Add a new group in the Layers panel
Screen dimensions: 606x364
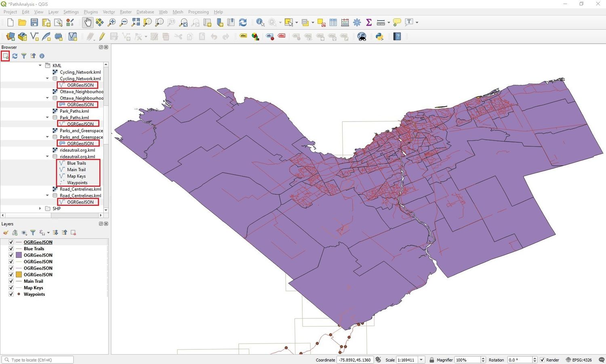15,232
